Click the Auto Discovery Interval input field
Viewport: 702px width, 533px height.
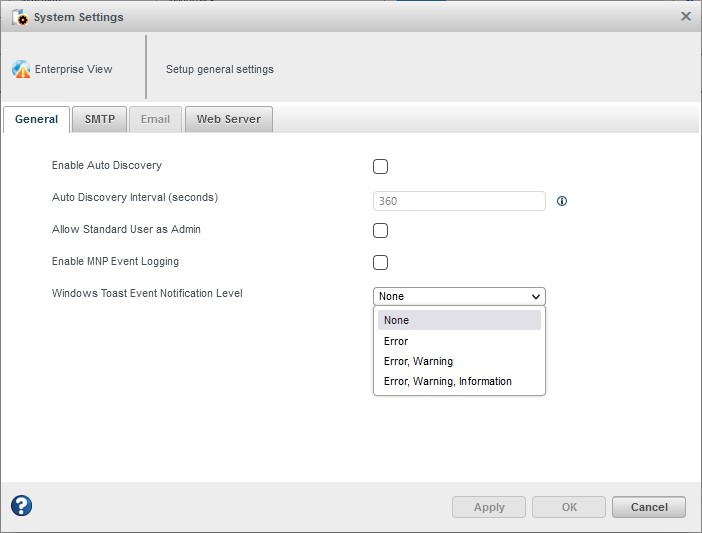[x=459, y=201]
